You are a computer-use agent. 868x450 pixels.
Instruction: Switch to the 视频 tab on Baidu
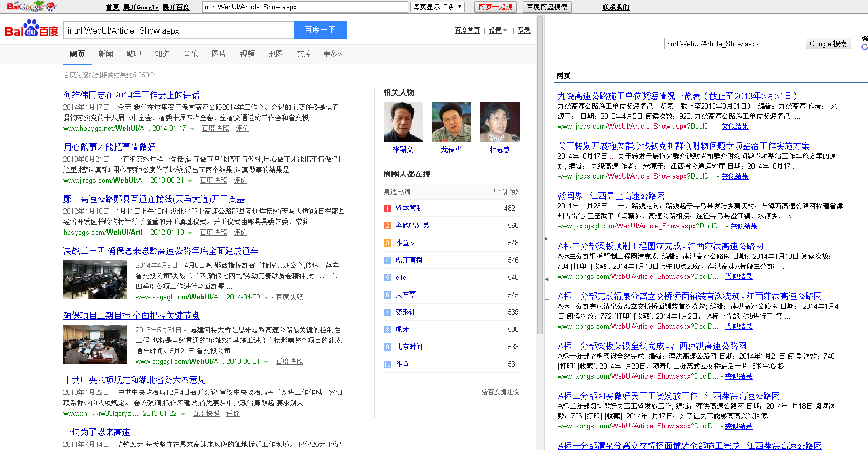[247, 54]
